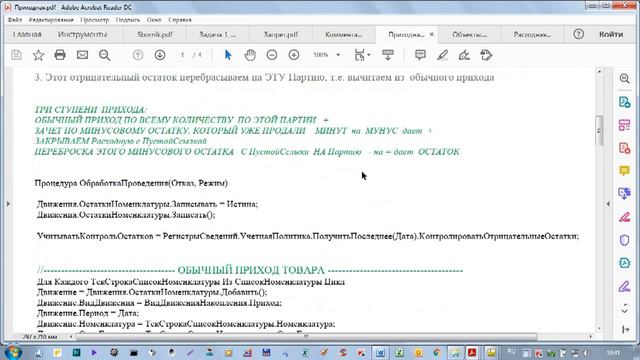Switch to the Объекты... document tab
The height and width of the screenshot is (360, 640).
pyautogui.click(x=469, y=35)
